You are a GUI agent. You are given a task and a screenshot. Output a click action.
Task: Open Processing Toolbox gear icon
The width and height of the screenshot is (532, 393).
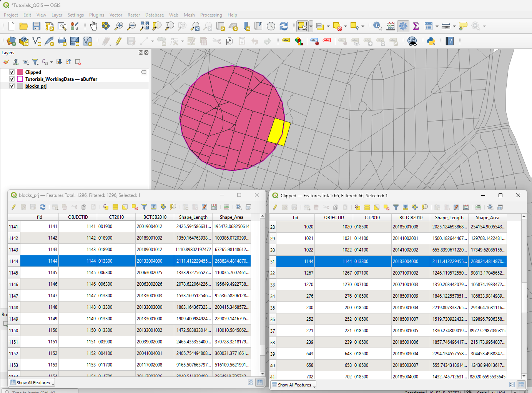tap(403, 26)
